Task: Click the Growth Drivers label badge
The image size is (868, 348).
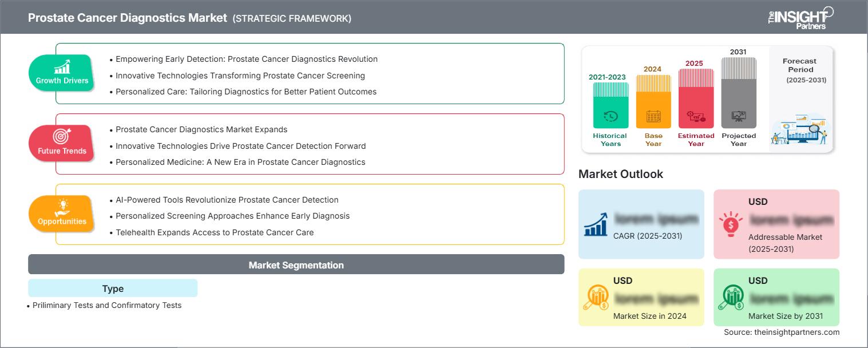Action: tap(62, 81)
